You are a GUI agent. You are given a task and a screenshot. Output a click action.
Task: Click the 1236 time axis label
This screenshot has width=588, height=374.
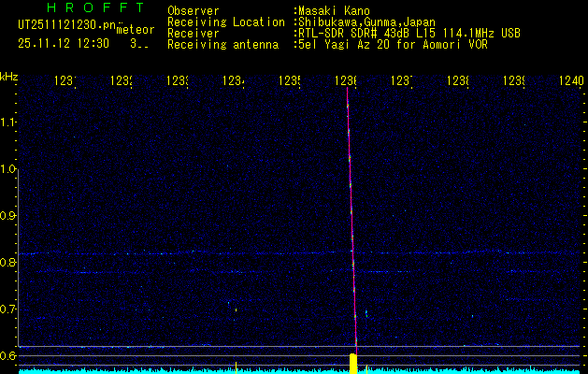pyautogui.click(x=346, y=81)
